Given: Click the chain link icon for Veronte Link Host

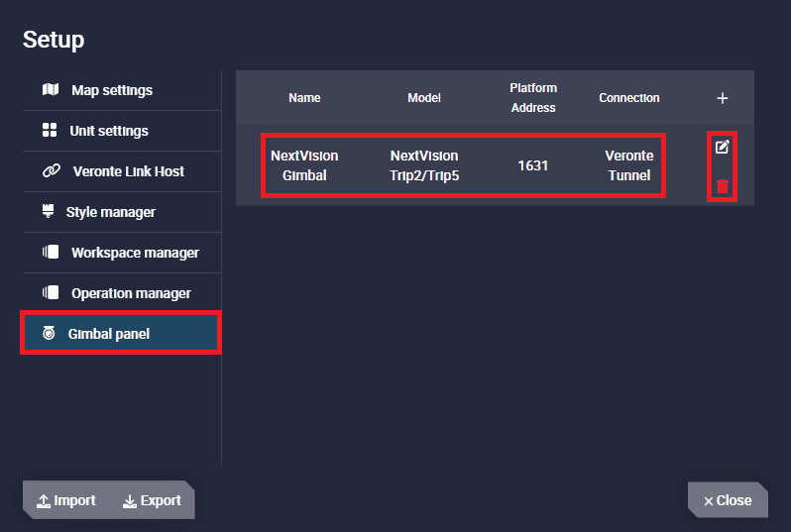Looking at the screenshot, I should click(52, 171).
